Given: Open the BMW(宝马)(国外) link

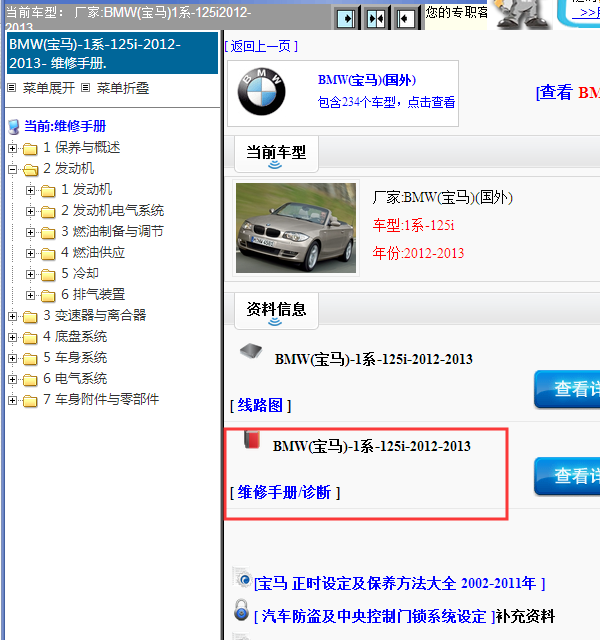Looking at the screenshot, I should click(x=367, y=80).
